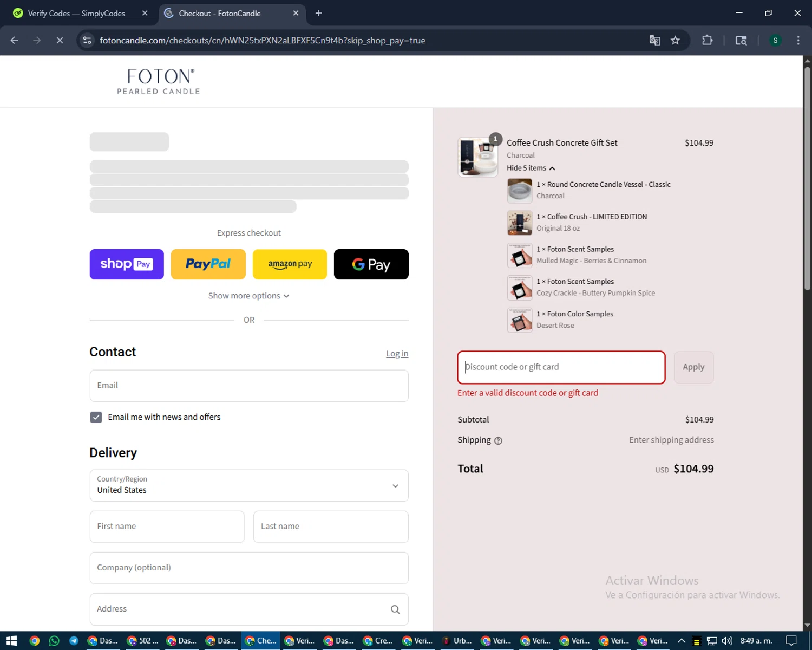Open the Chrome three-dot menu
Screen dimensions: 812x650
pos(798,40)
